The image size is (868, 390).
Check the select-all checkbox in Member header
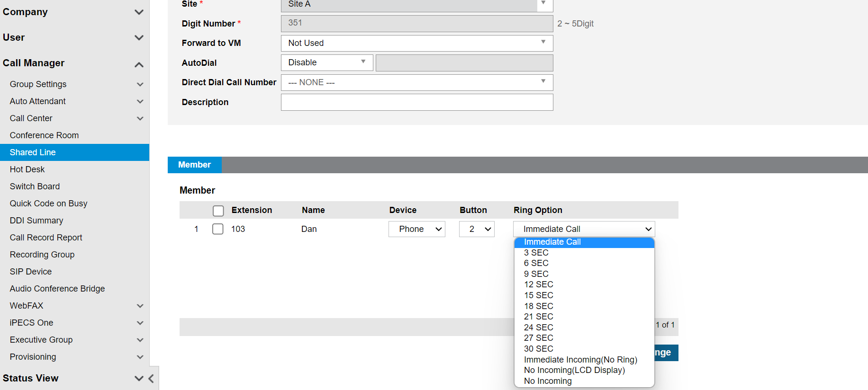[218, 211]
